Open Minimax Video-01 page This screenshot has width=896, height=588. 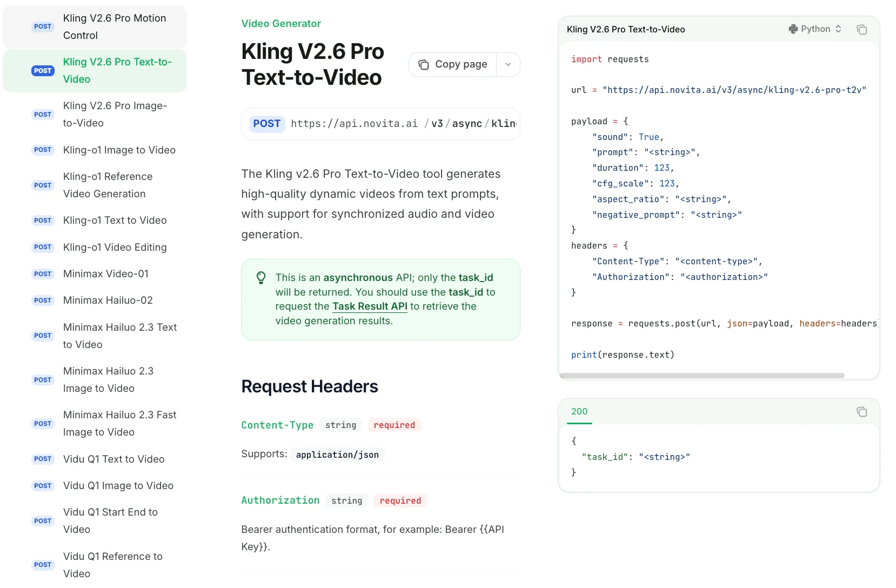tap(95, 274)
